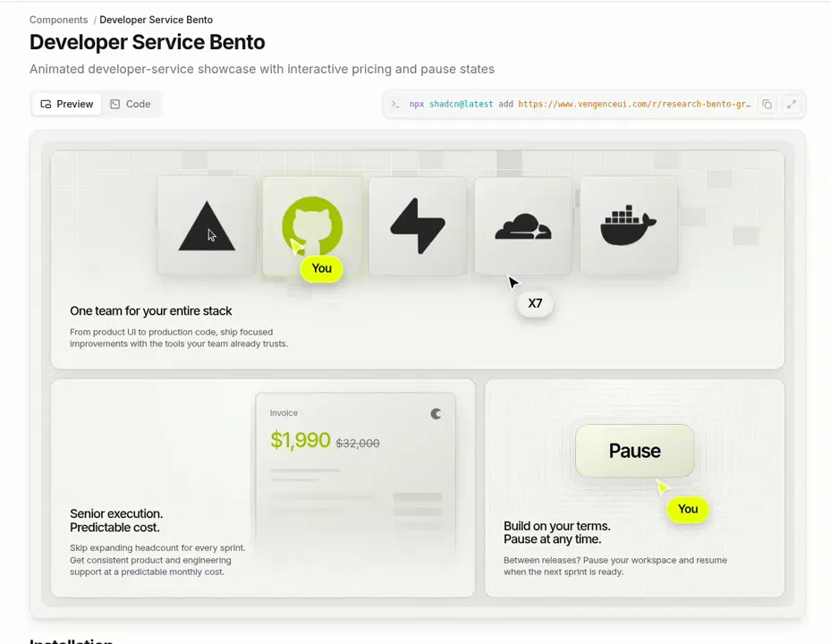Screen dimensions: 830x644
Task: Open the Code tab
Action: pyautogui.click(x=131, y=105)
